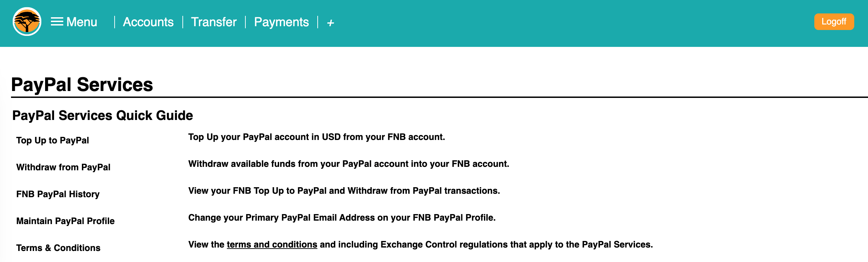Click the FNB acacia tree logo
This screenshot has width=868, height=262.
(27, 22)
